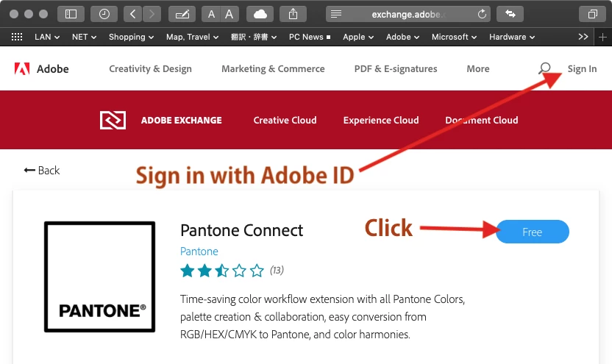Select the Creative Cloud tab
Screen dimensions: 612x364
pyautogui.click(x=285, y=120)
